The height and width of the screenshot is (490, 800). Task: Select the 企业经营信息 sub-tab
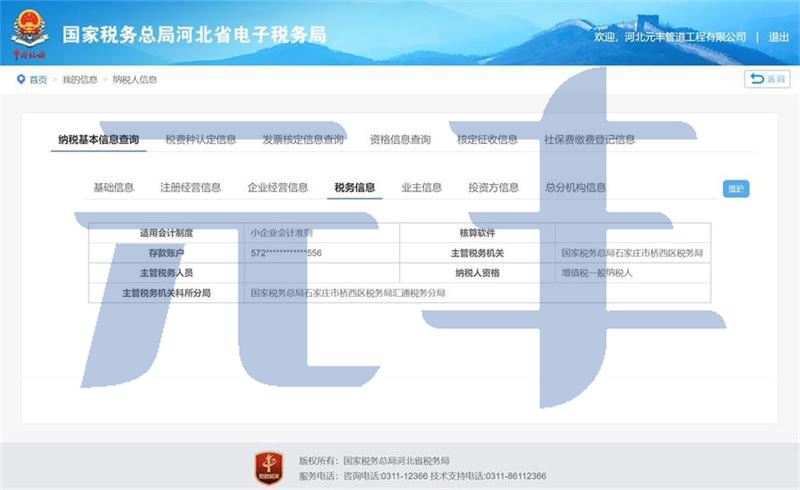click(x=277, y=187)
